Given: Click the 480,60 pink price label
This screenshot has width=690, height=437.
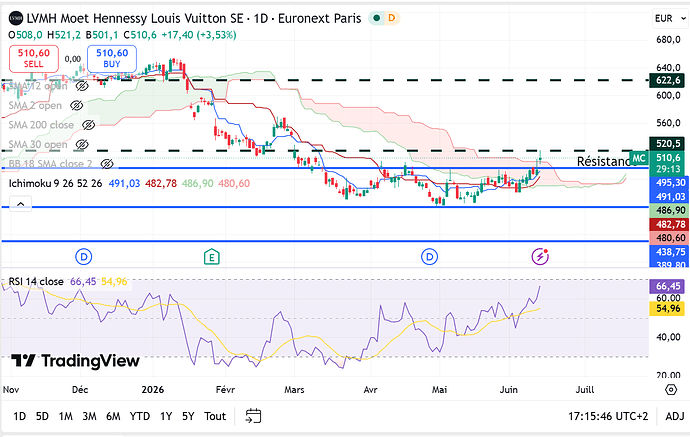Looking at the screenshot, I should coord(670,238).
